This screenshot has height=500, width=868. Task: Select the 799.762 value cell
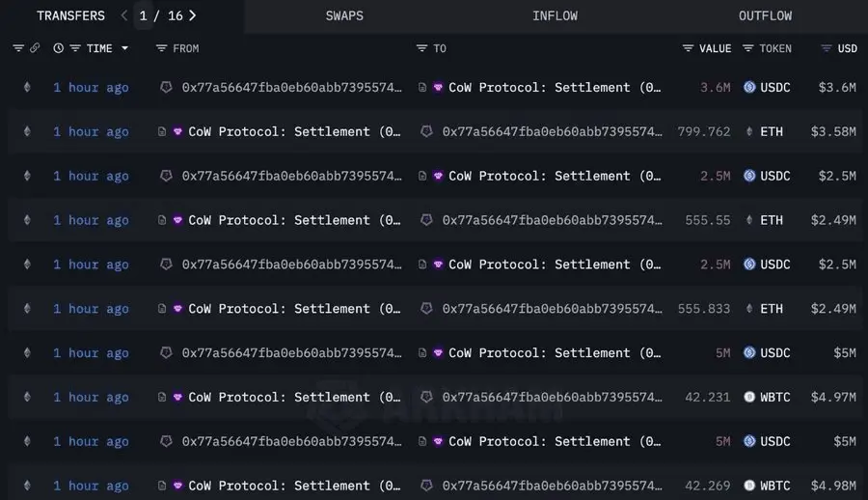pyautogui.click(x=704, y=131)
